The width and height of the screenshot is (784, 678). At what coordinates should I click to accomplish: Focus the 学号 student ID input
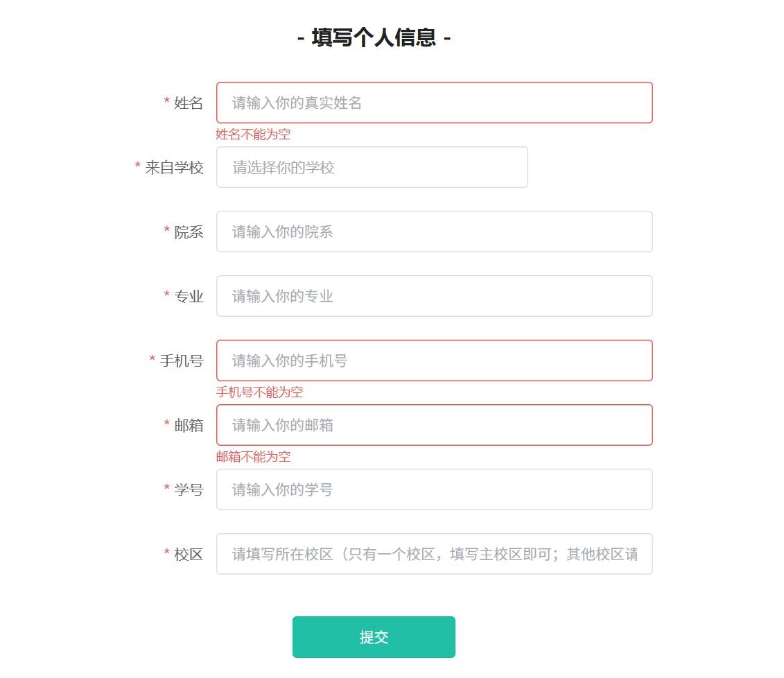434,489
